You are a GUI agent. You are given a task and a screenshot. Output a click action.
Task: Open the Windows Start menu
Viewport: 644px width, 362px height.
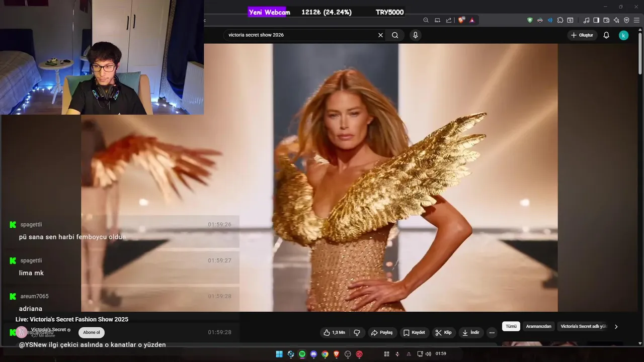(279, 354)
